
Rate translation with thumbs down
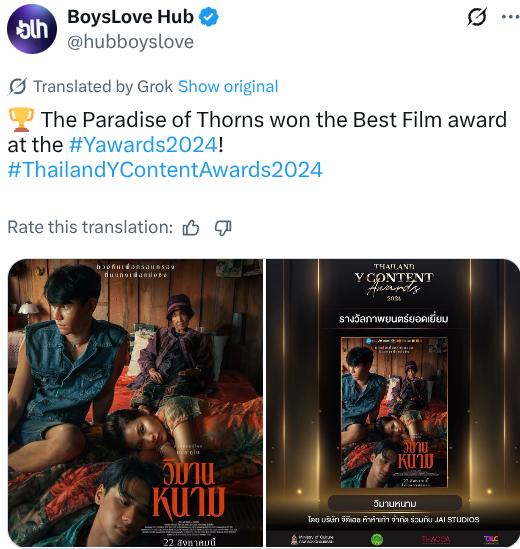click(223, 228)
